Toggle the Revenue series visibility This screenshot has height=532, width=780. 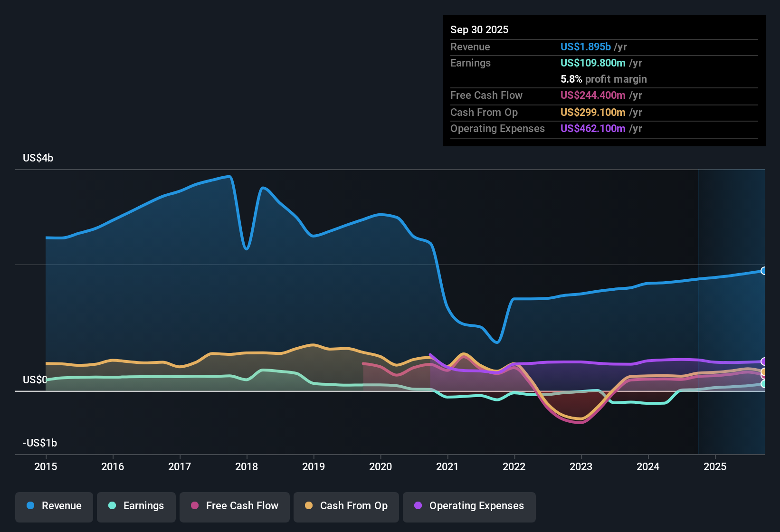54,506
